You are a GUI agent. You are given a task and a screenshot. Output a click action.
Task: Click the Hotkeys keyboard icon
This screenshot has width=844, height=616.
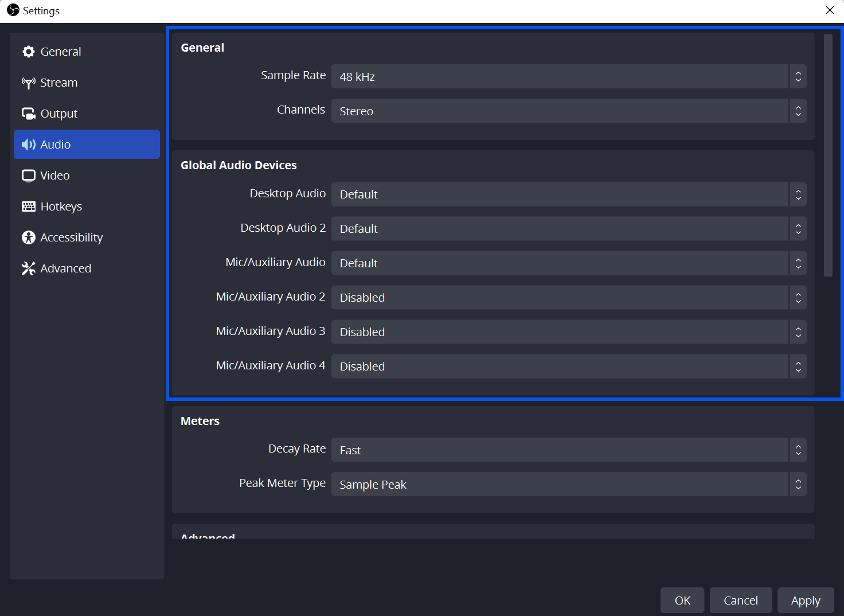(x=29, y=206)
